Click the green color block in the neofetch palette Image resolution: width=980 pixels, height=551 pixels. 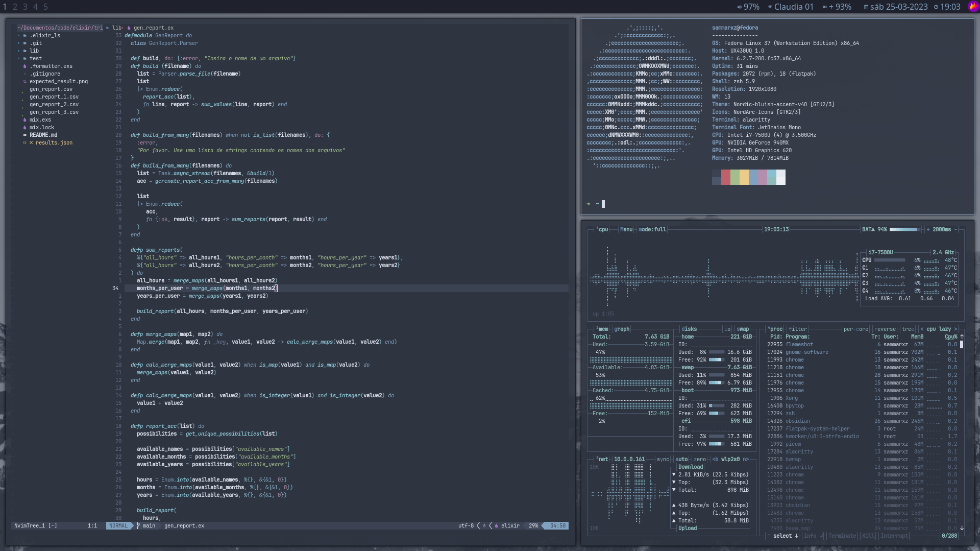[735, 177]
